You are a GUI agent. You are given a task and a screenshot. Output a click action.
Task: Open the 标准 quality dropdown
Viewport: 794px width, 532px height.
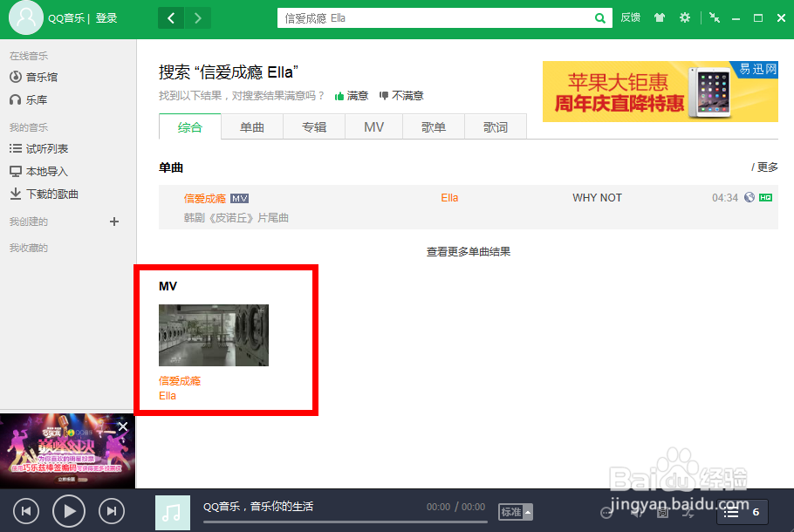(516, 512)
